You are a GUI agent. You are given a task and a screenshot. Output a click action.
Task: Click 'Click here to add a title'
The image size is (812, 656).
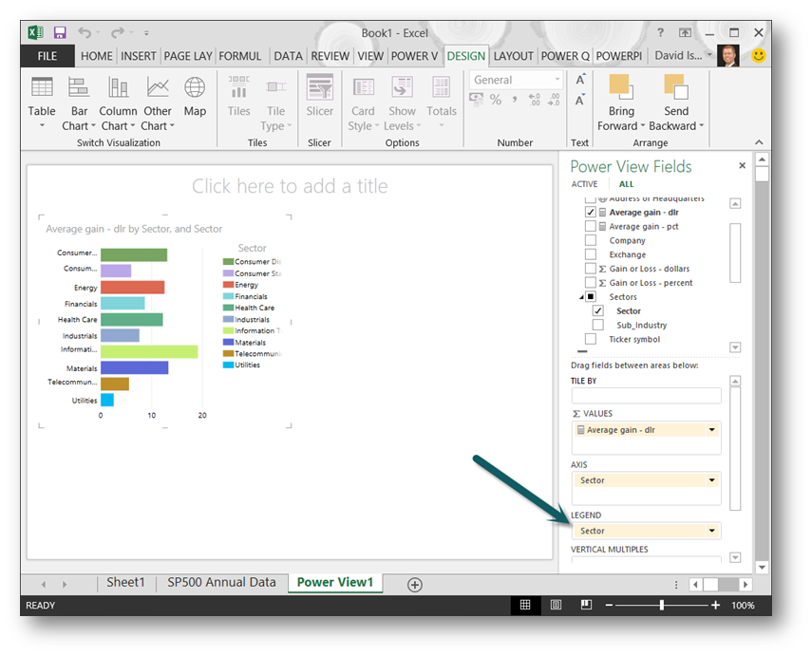coord(290,186)
